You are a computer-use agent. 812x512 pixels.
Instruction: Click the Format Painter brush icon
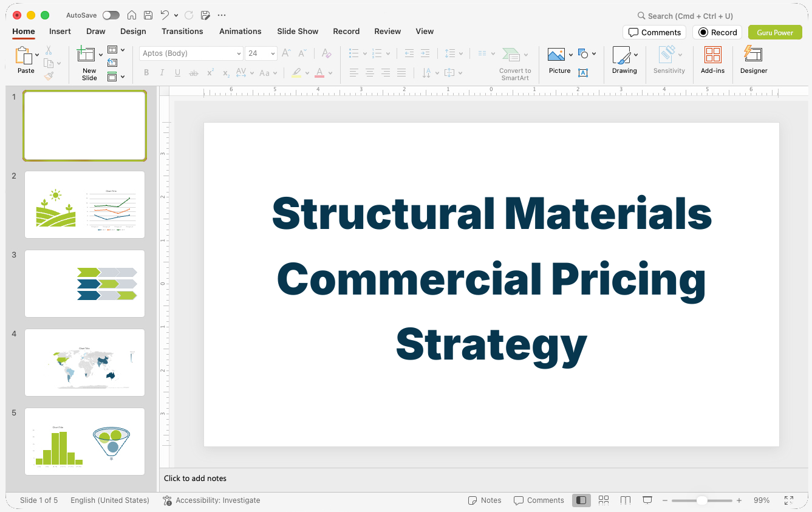(x=49, y=76)
